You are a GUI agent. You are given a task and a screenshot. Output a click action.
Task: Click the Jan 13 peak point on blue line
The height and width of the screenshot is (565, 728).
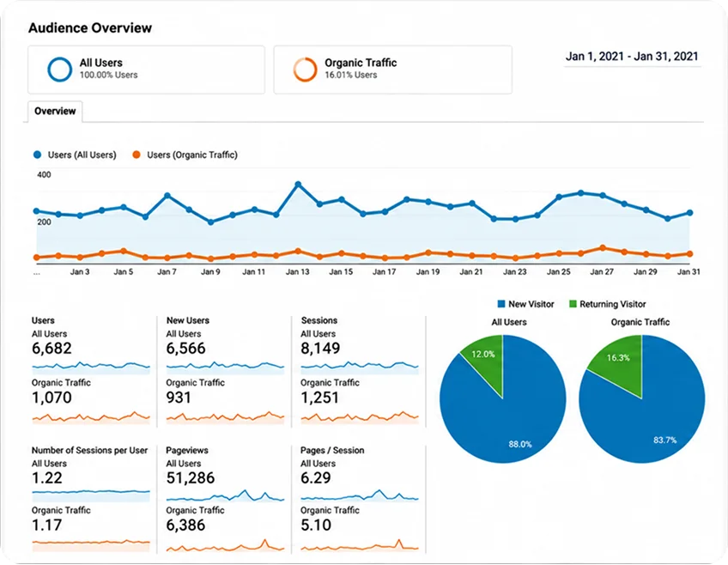[298, 185]
